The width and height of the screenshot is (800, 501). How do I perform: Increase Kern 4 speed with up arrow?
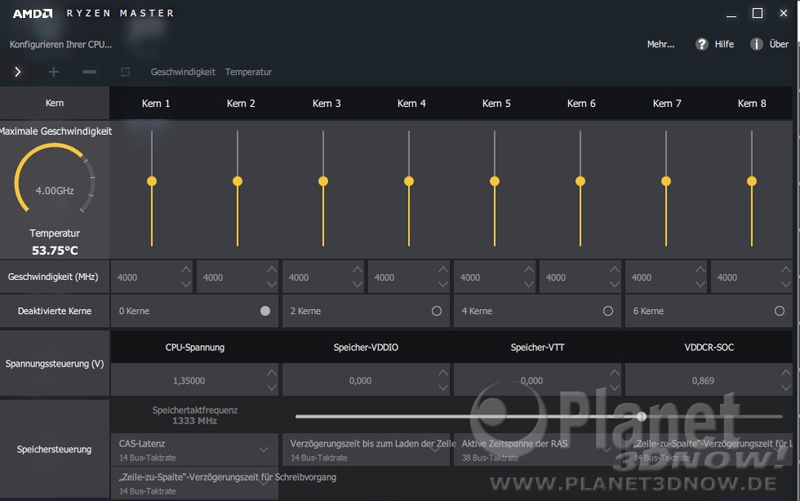tap(443, 269)
